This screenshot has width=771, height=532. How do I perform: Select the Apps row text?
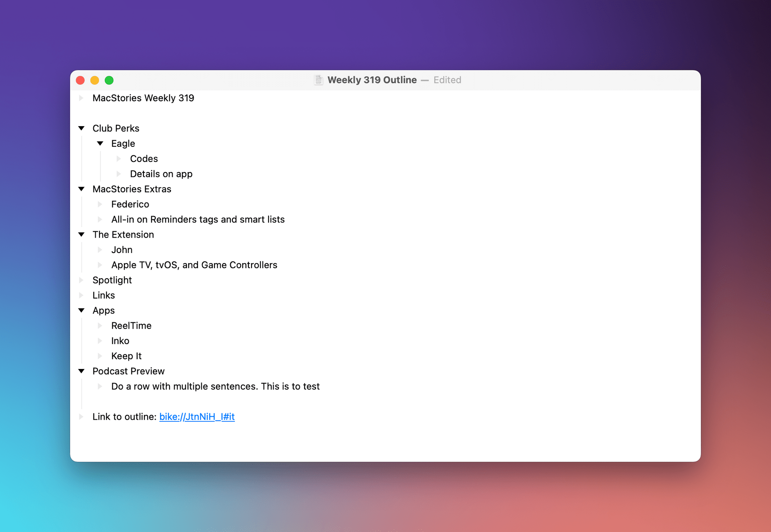point(104,311)
